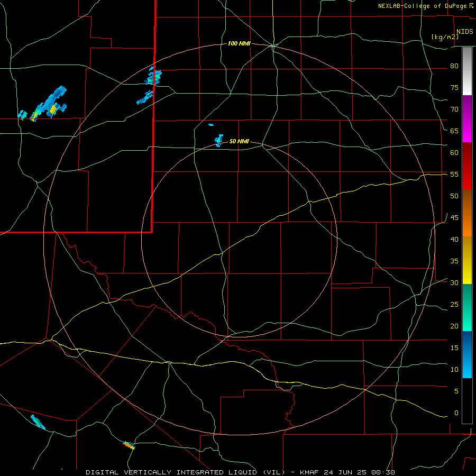476x476 pixels.
Task: Click the [kg/m2] units label
Action: (445, 37)
